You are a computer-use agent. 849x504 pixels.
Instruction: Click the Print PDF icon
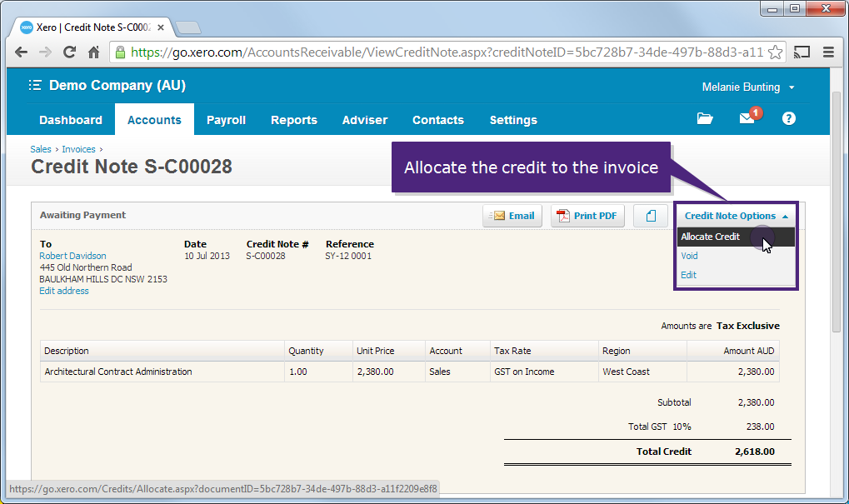point(587,215)
